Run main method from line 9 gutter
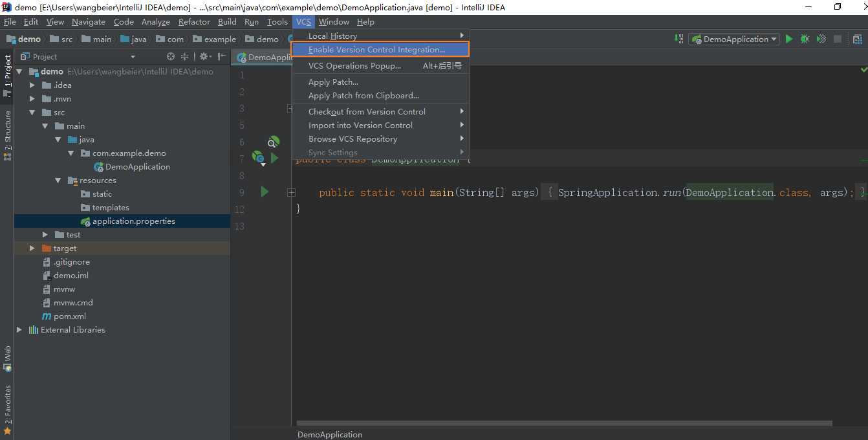868x440 pixels. [265, 192]
